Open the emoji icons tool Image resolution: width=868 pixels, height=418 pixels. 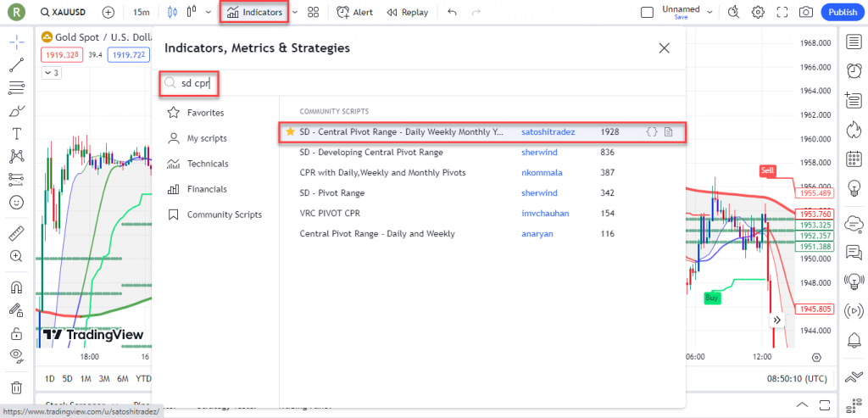[17, 203]
